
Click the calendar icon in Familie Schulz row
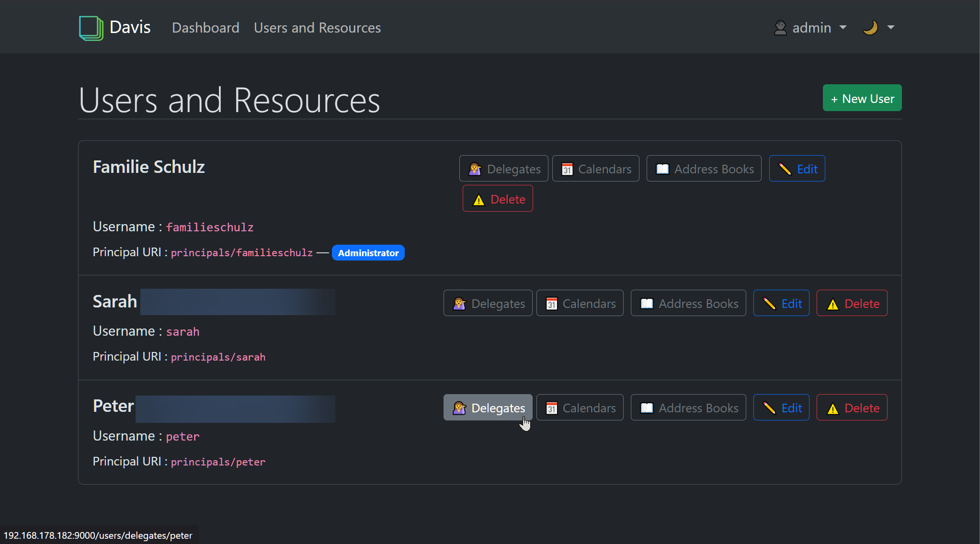pos(567,169)
